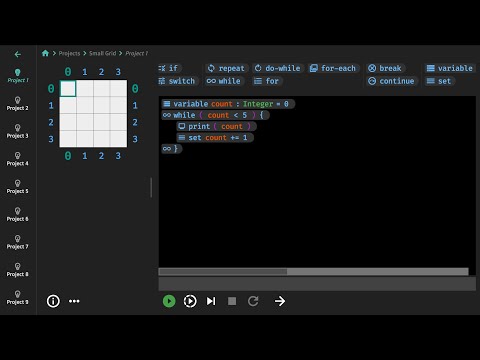480x360 pixels.
Task: Pick the for block from palette
Action: pos(267,81)
